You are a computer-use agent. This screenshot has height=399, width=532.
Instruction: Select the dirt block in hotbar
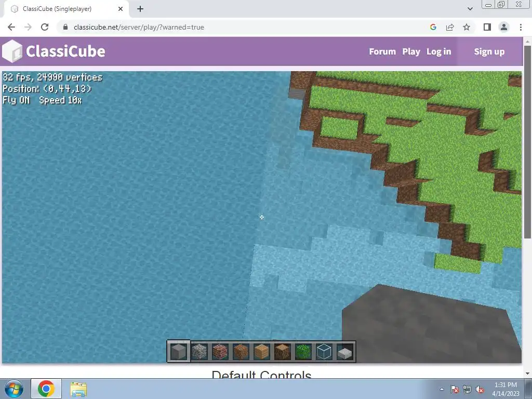click(241, 352)
